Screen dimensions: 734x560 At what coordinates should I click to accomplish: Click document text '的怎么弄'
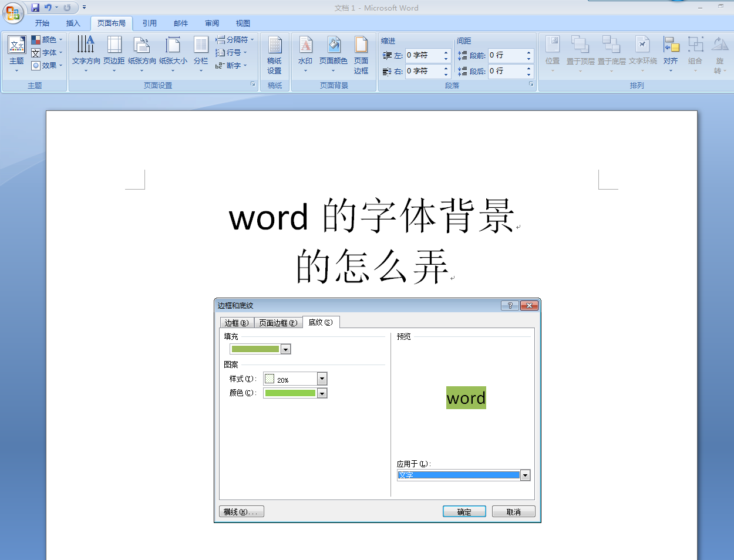(x=372, y=266)
